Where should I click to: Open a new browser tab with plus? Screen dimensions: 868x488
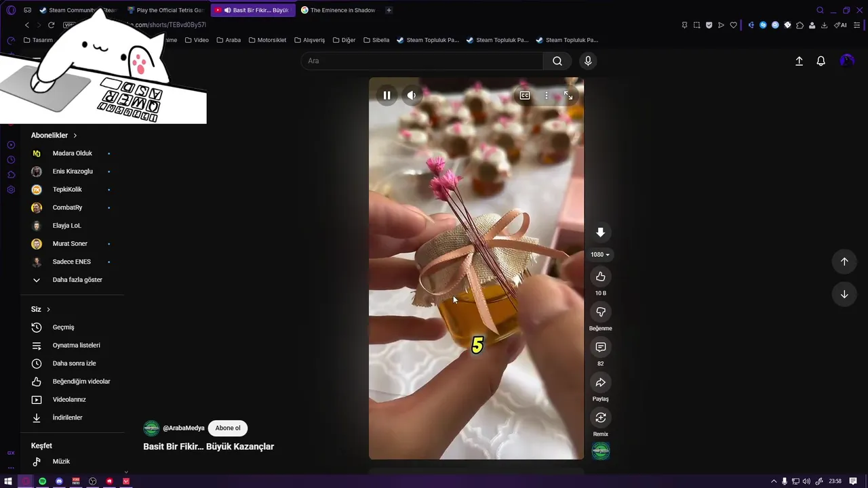[x=389, y=10]
